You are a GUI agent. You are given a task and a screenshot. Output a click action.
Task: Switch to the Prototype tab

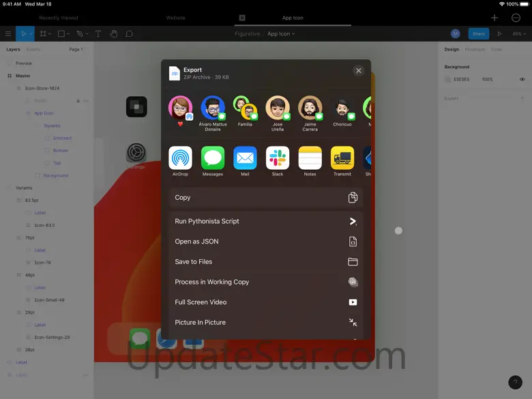coord(475,49)
